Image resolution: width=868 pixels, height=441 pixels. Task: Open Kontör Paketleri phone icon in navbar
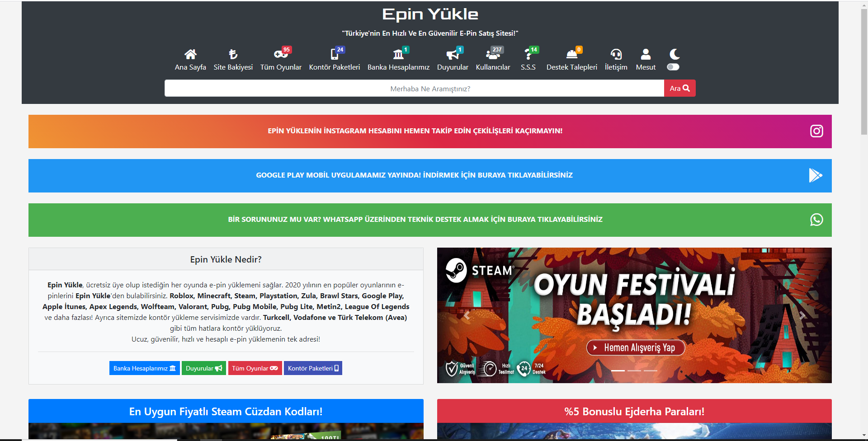point(335,54)
